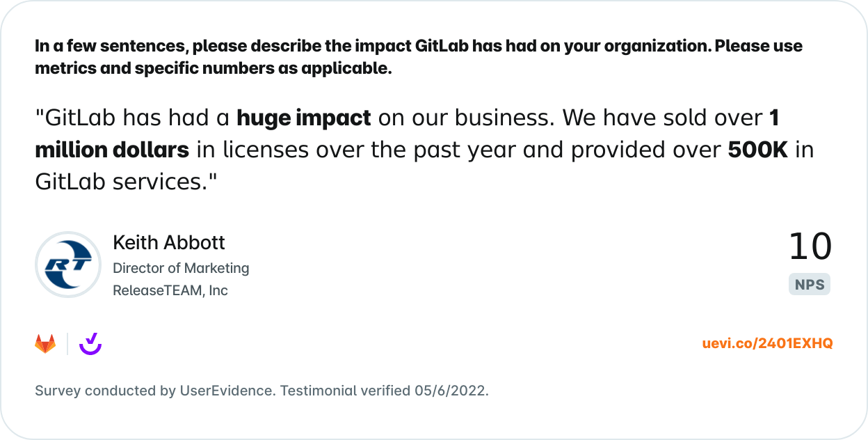Screen dimensions: 868x440
Task: Click the bold 'million dollars' text
Action: tap(112, 150)
